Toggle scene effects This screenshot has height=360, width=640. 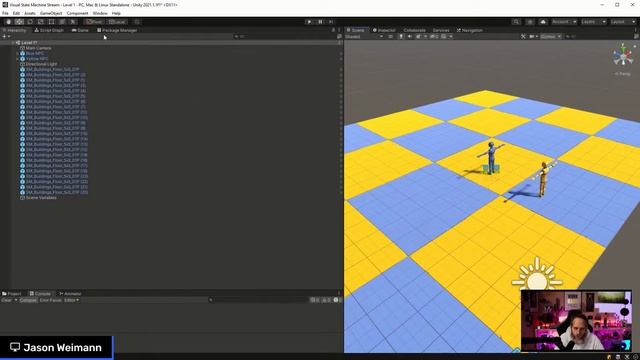(x=418, y=36)
